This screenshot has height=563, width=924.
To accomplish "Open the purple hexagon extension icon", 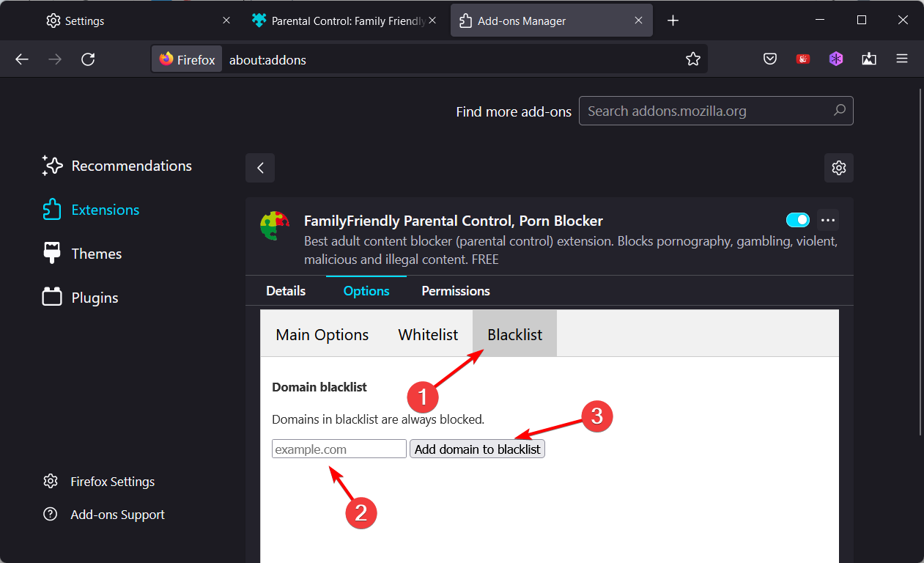I will (x=836, y=59).
